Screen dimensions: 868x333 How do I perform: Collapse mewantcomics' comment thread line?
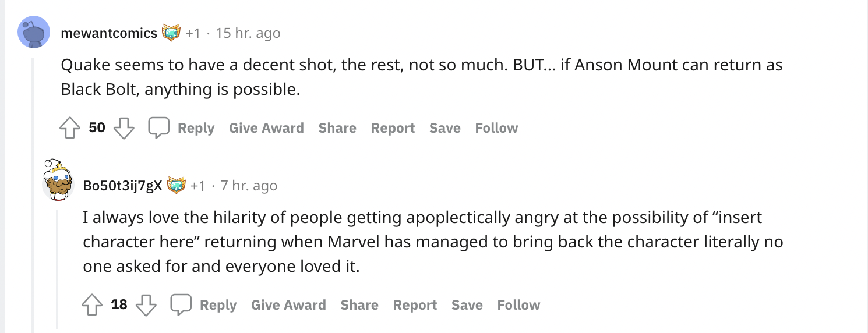click(33, 192)
